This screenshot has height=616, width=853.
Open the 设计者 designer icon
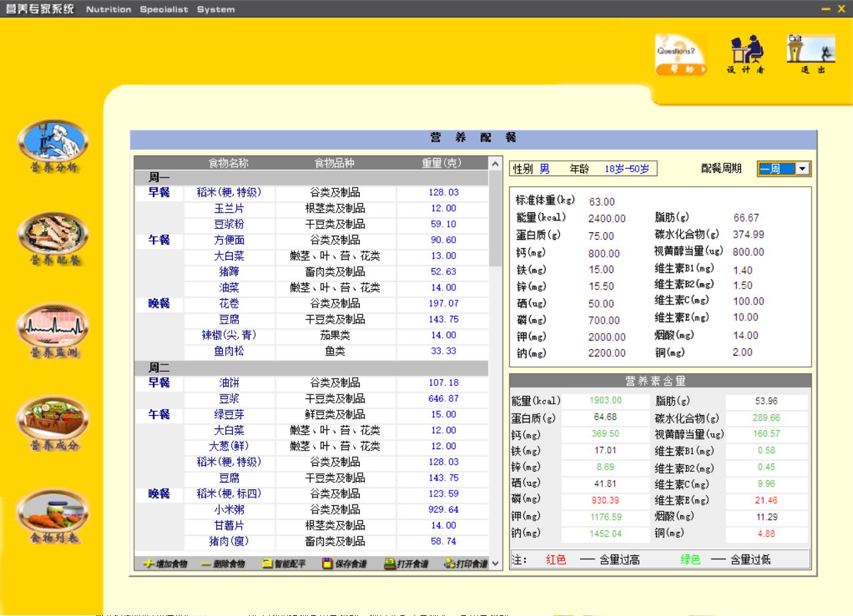coord(746,55)
